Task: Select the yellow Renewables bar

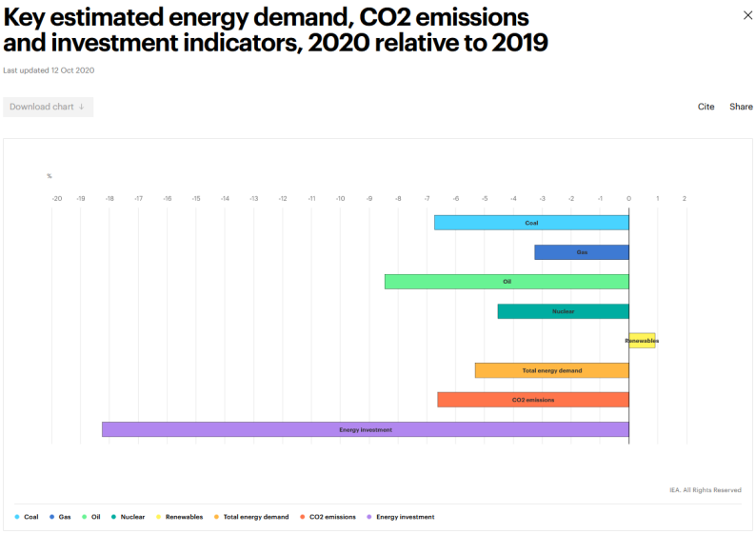Action: pyautogui.click(x=642, y=341)
